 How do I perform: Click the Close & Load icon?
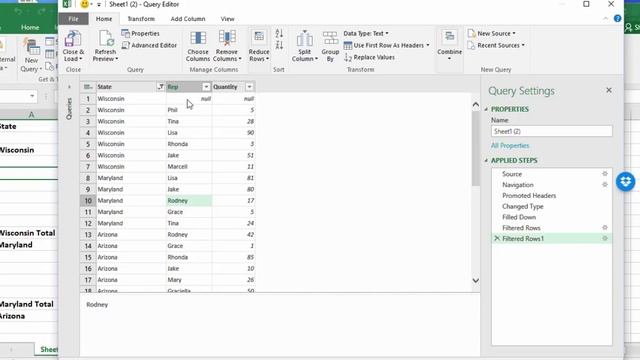click(x=73, y=39)
